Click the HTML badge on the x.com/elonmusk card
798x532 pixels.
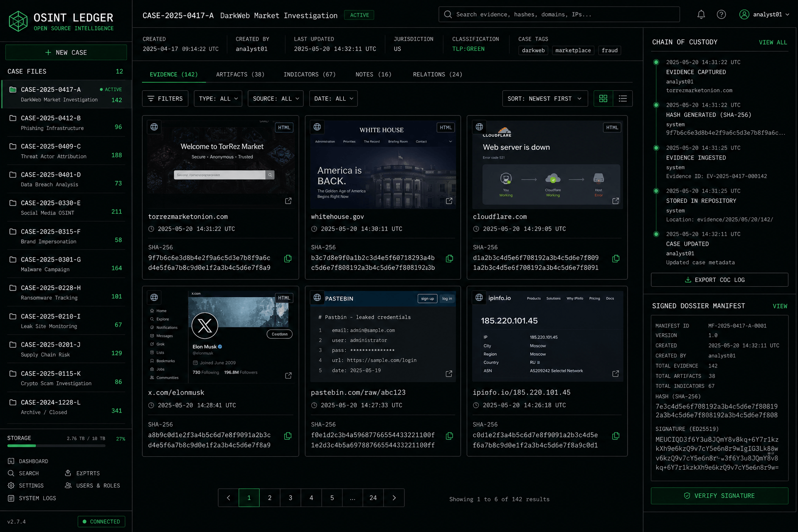(x=284, y=298)
